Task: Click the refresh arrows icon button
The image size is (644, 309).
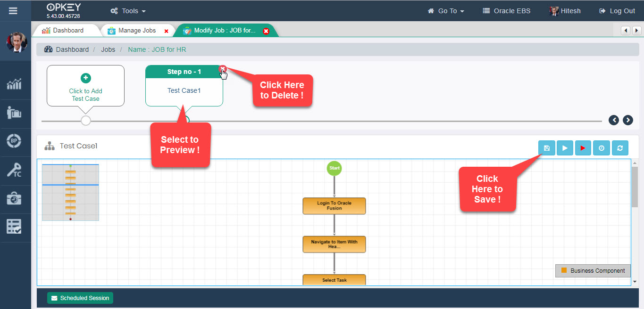Action: tap(620, 148)
